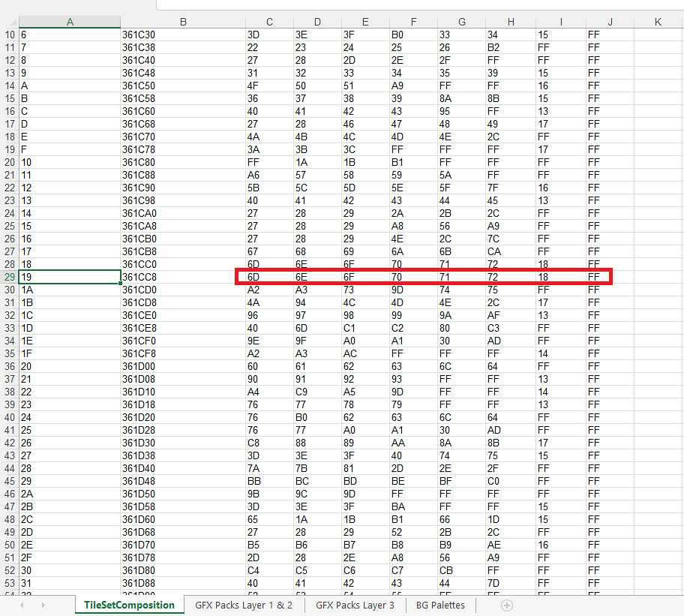Open the TileSetComposition sheet tab

point(129,605)
